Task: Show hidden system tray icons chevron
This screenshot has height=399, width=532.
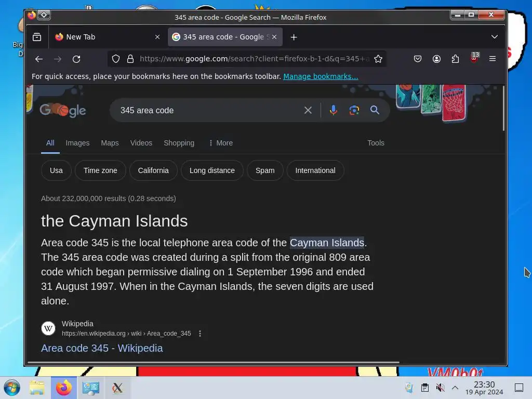Action: coord(455,388)
